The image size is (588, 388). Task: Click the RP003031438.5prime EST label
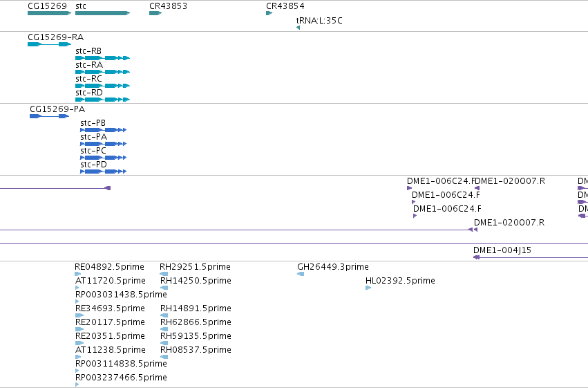(121, 295)
